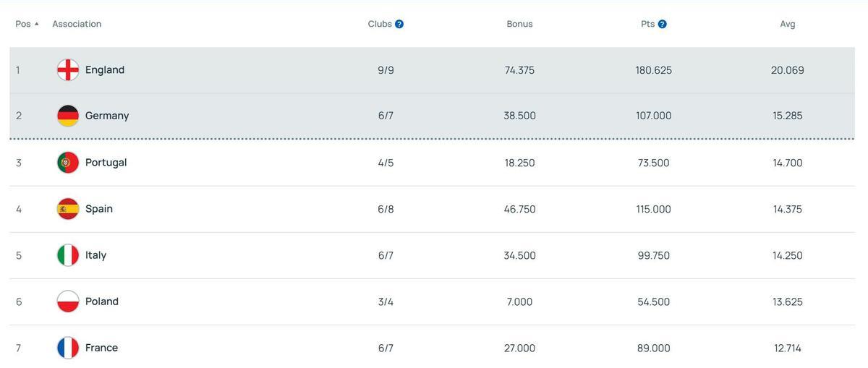
Task: Click the Spain flag icon
Action: 68,209
